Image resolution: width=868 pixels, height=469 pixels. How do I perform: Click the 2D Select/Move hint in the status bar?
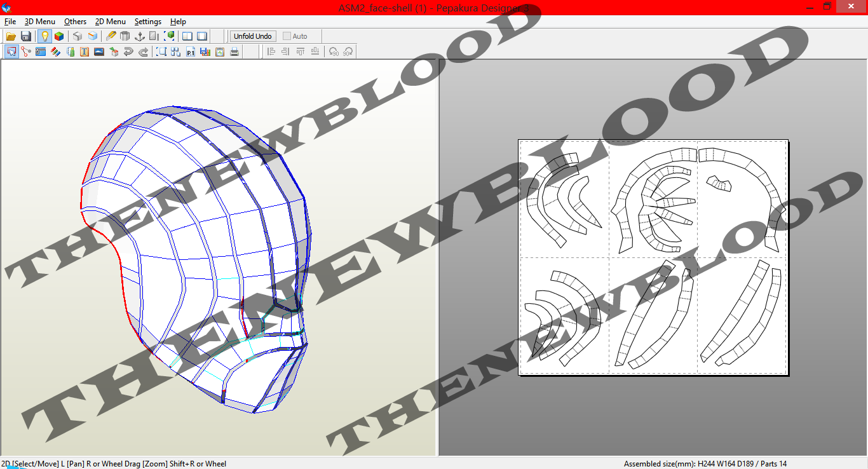[114, 464]
